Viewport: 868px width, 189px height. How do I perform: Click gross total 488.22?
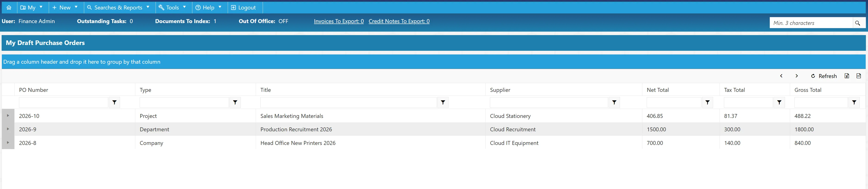pyautogui.click(x=803, y=116)
